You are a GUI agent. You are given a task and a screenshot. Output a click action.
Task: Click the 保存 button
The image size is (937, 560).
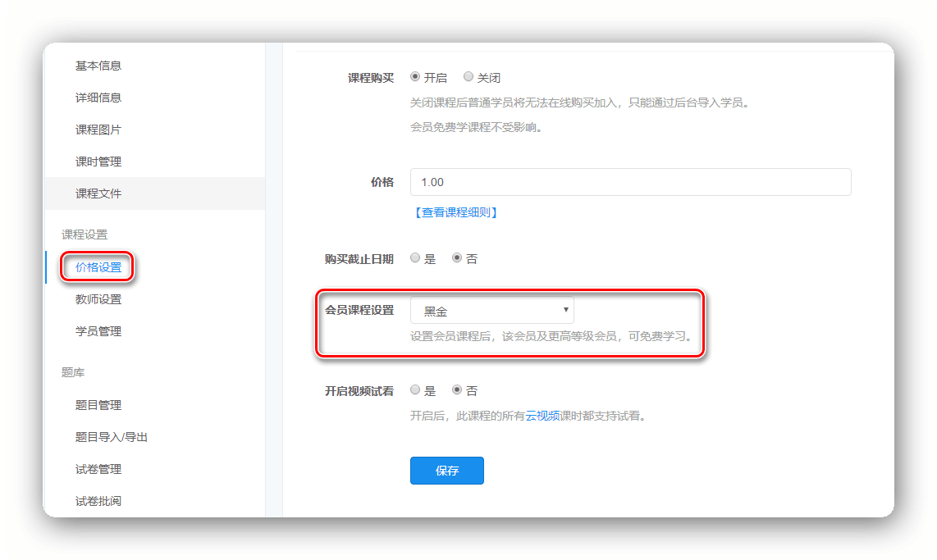click(x=447, y=471)
